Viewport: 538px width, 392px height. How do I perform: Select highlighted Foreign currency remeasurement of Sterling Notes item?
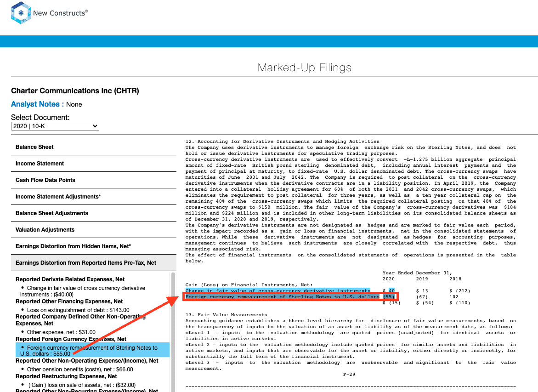[x=93, y=351]
